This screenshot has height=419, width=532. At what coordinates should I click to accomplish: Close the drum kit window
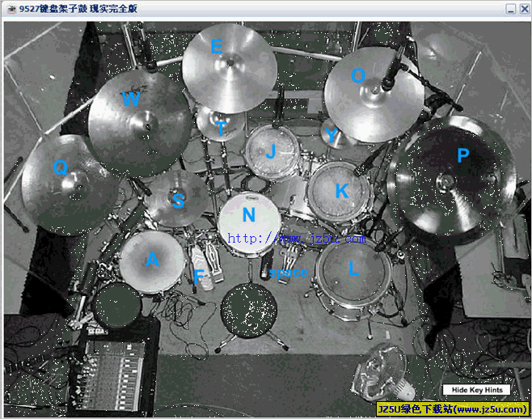525,8
